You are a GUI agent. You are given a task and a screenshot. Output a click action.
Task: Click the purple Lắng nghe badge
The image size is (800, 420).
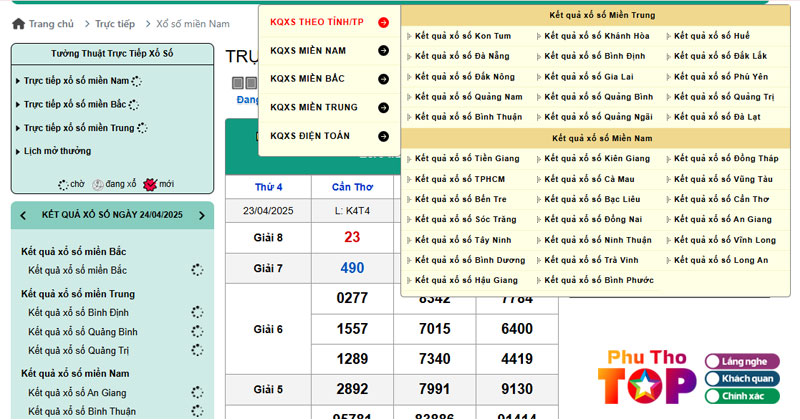(743, 361)
